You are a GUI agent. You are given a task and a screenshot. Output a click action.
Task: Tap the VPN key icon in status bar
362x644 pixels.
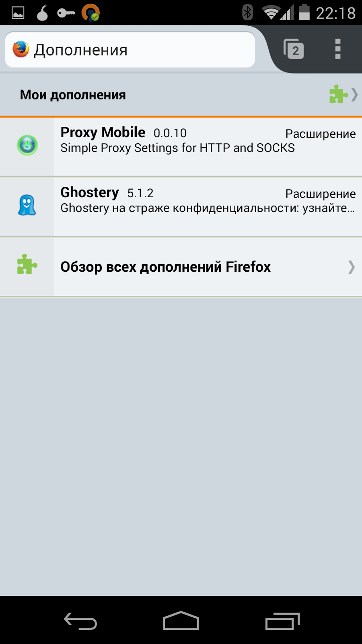[66, 13]
